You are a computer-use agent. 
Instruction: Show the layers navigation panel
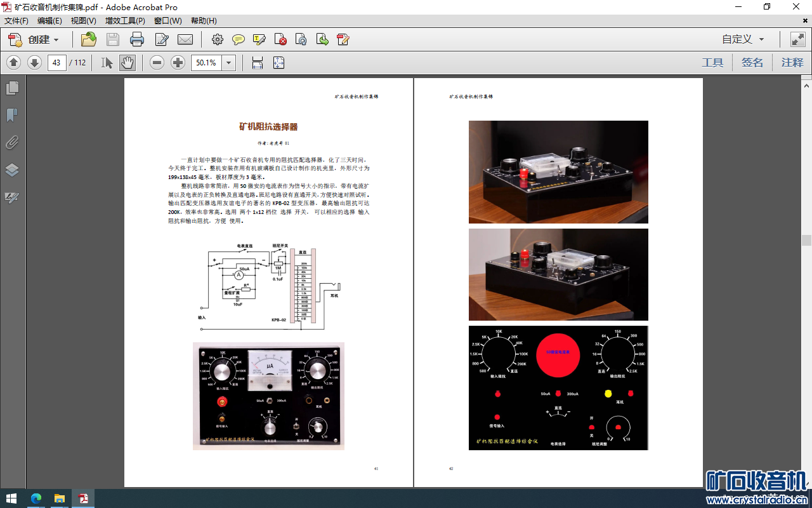(12, 170)
